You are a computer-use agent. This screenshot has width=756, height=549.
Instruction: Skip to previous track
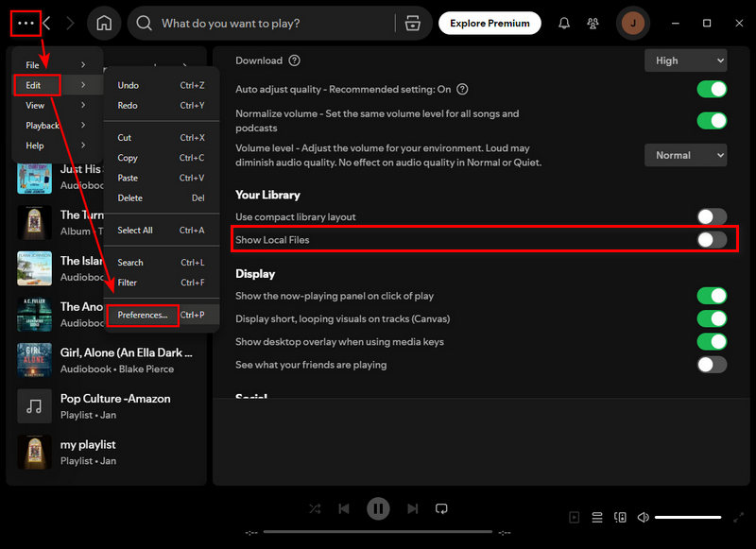[344, 508]
